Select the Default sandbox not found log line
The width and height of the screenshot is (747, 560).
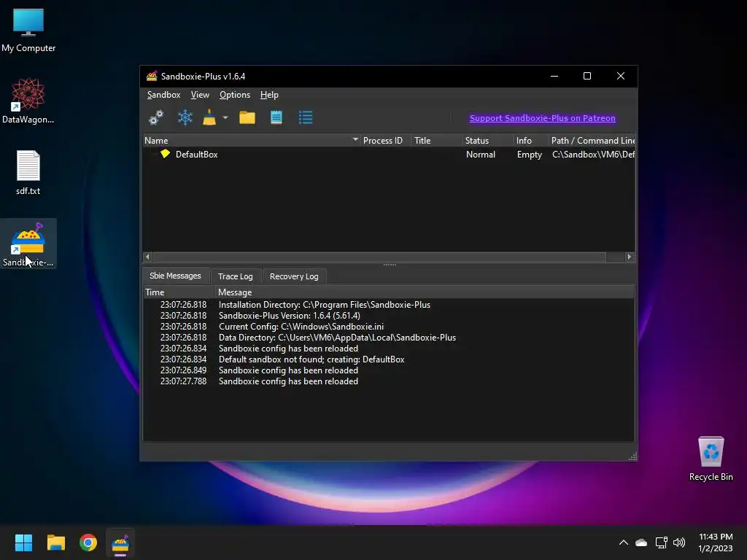[x=389, y=359]
